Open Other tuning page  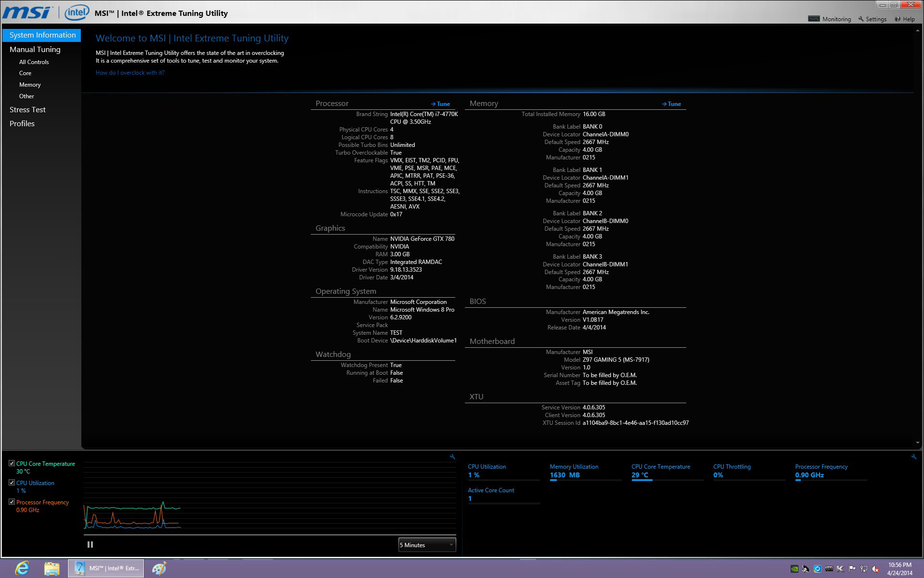(x=26, y=96)
